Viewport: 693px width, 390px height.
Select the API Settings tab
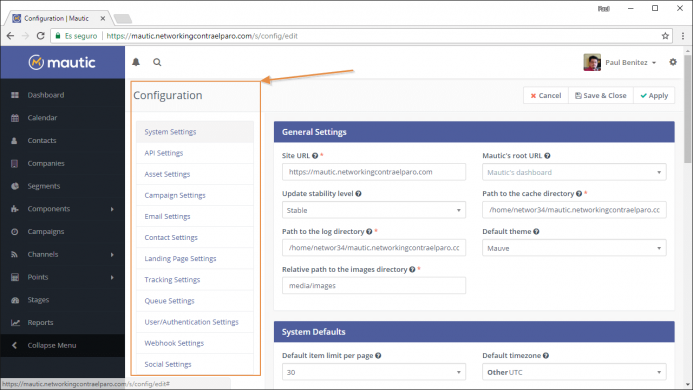(195, 153)
